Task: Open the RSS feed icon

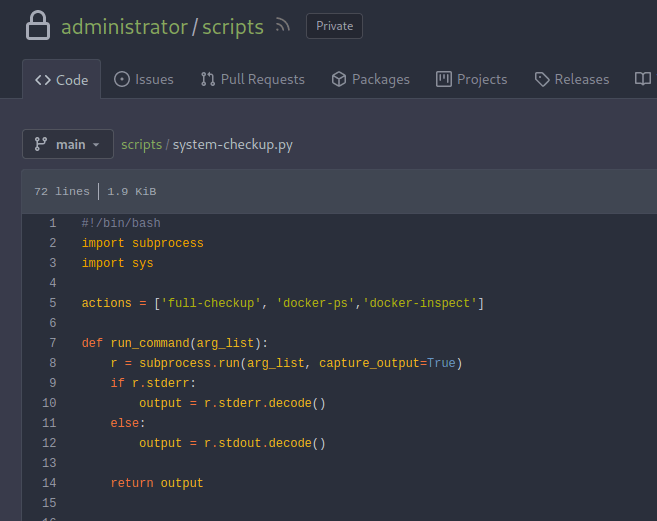Action: [x=282, y=26]
